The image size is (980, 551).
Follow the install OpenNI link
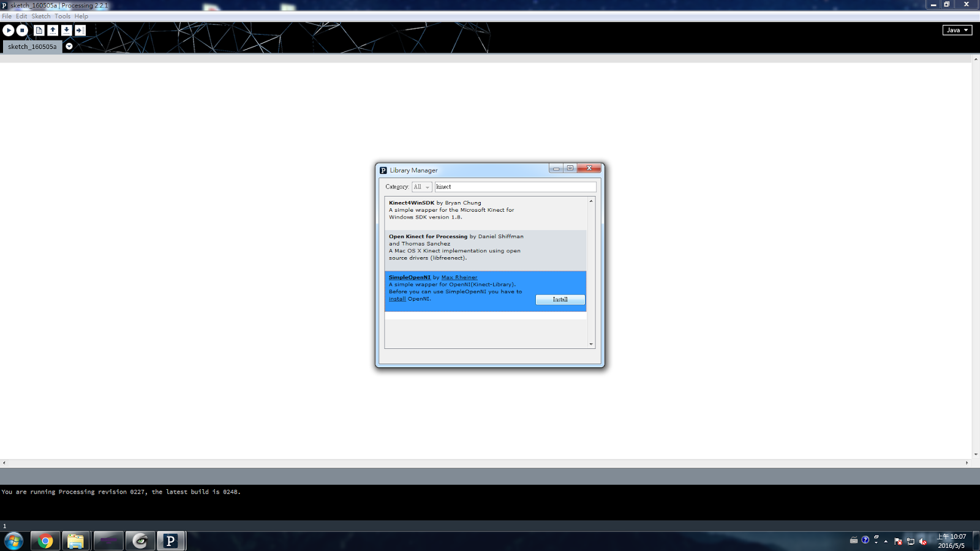tap(397, 299)
